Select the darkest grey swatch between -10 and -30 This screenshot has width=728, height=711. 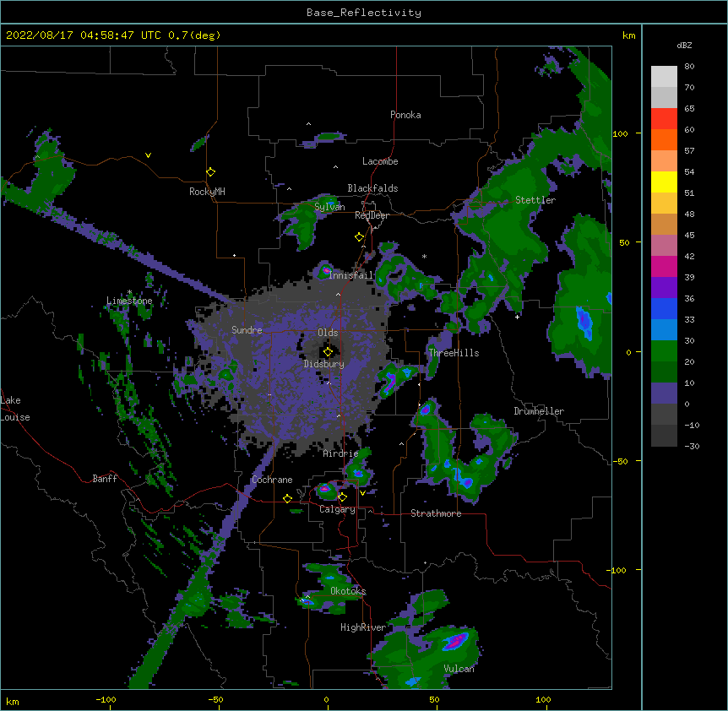click(x=664, y=436)
